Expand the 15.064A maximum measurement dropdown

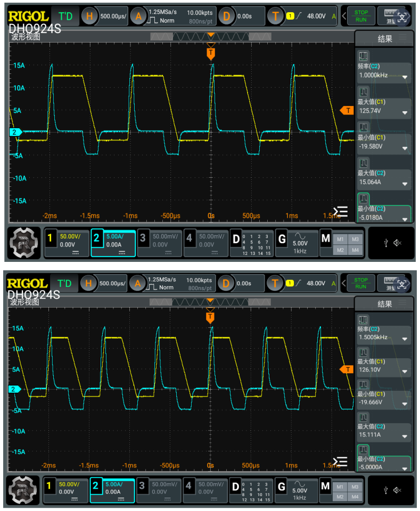[405, 184]
